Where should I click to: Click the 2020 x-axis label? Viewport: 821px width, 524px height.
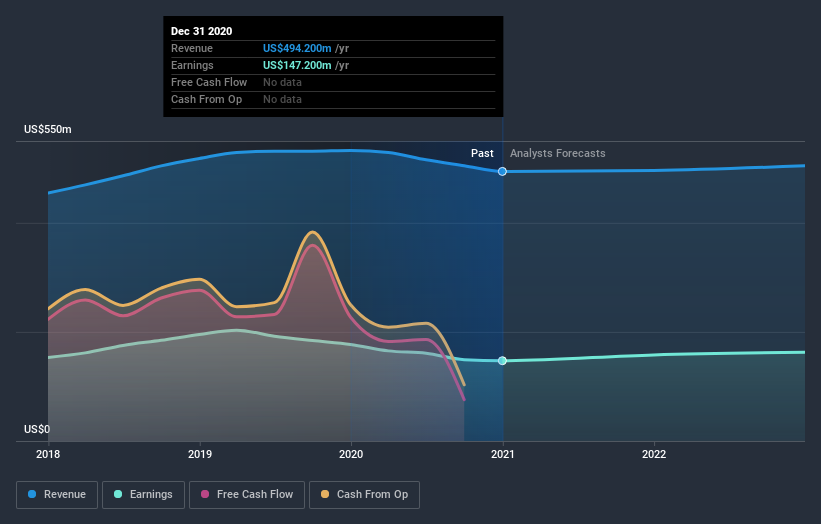[x=351, y=454]
